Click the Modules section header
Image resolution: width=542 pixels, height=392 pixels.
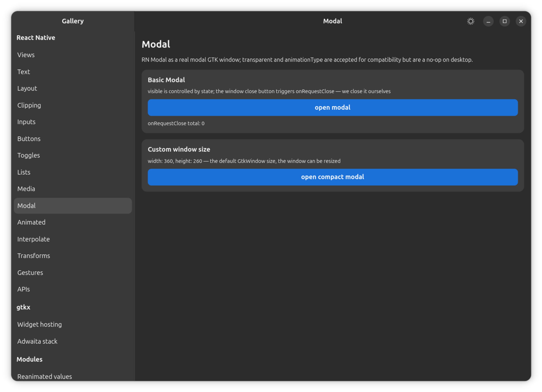point(29,359)
